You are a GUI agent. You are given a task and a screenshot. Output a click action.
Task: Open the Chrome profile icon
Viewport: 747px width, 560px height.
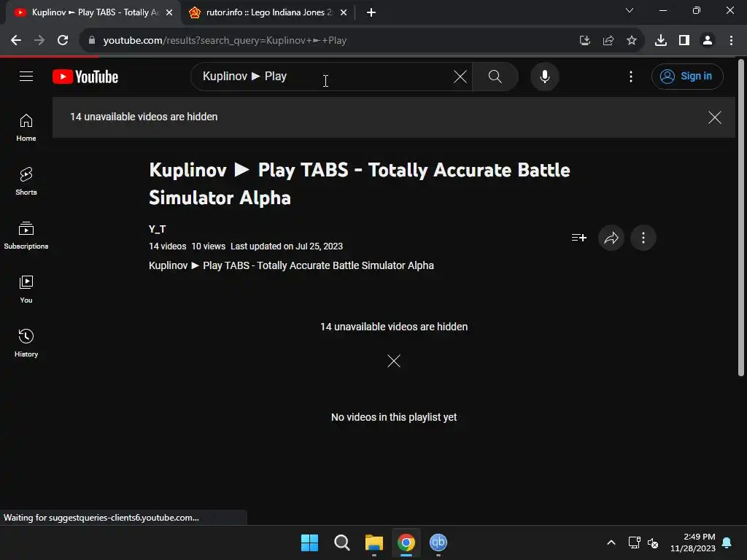(708, 41)
